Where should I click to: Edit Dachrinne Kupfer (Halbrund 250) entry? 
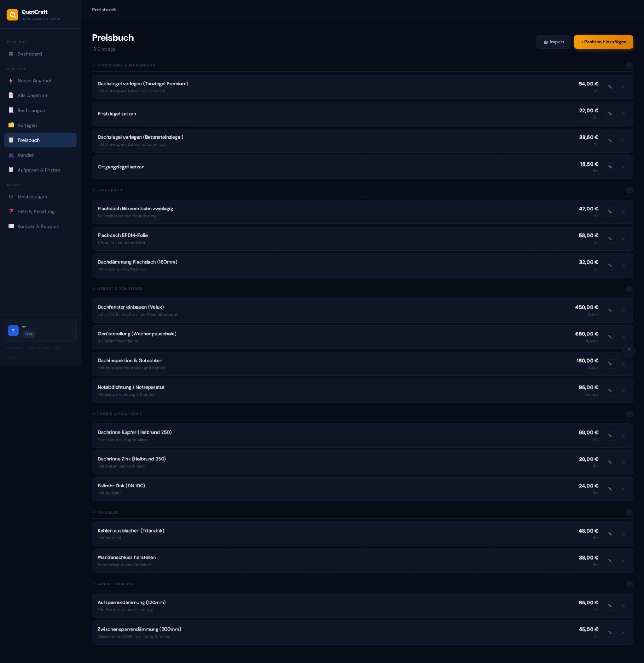(x=610, y=436)
